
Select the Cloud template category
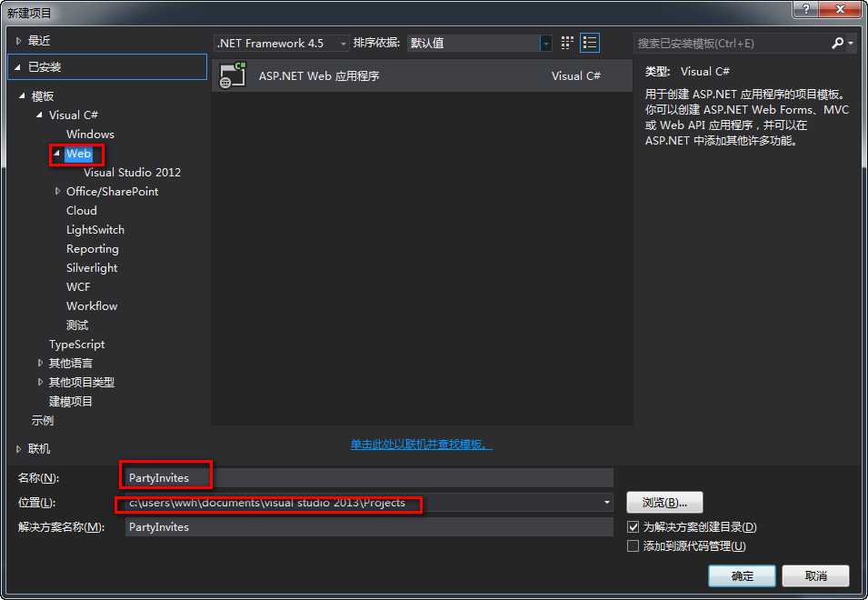[x=82, y=210]
